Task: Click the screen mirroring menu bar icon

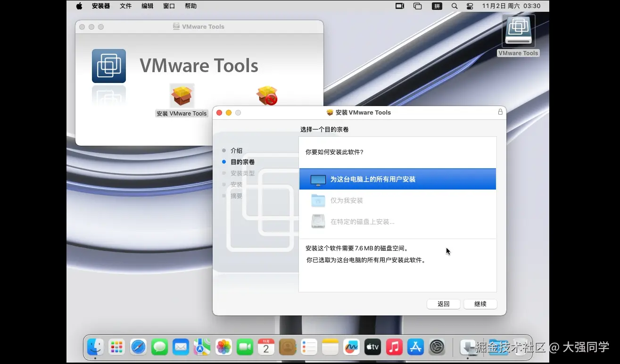Action: click(400, 6)
